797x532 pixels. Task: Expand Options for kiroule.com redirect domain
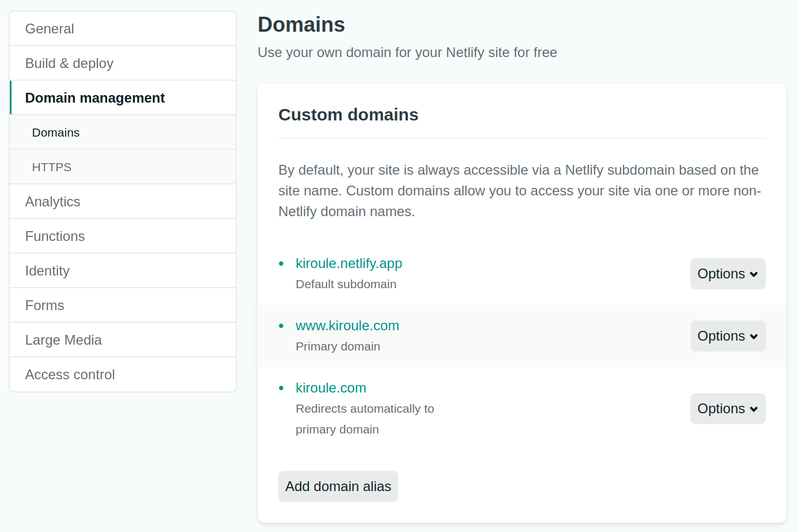point(728,409)
